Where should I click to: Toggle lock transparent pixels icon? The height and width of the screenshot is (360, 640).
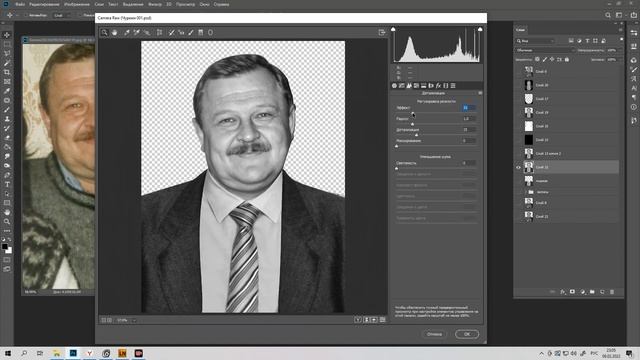(x=537, y=60)
